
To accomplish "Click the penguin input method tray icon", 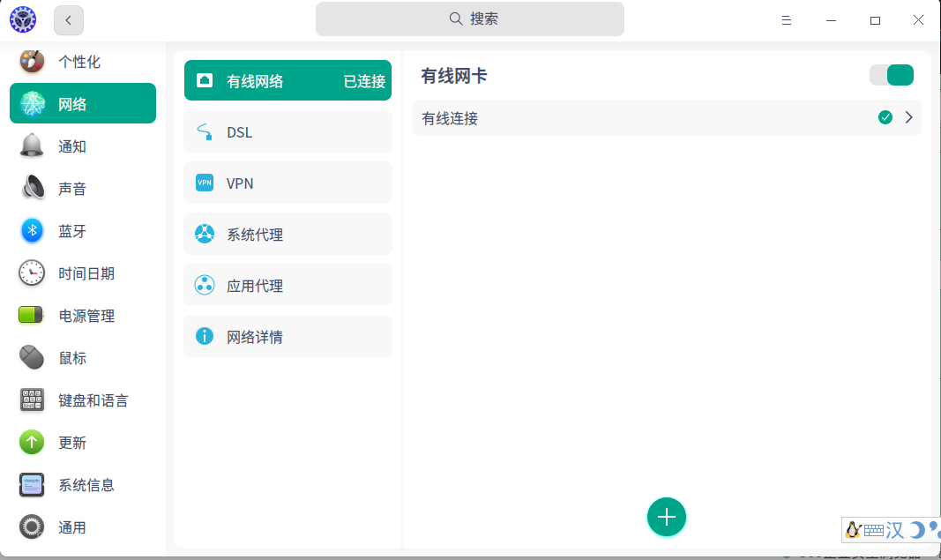I will 853,529.
